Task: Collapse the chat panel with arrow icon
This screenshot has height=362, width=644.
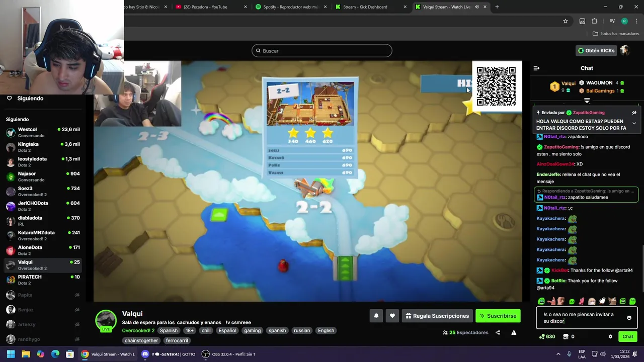Action: coord(536,68)
